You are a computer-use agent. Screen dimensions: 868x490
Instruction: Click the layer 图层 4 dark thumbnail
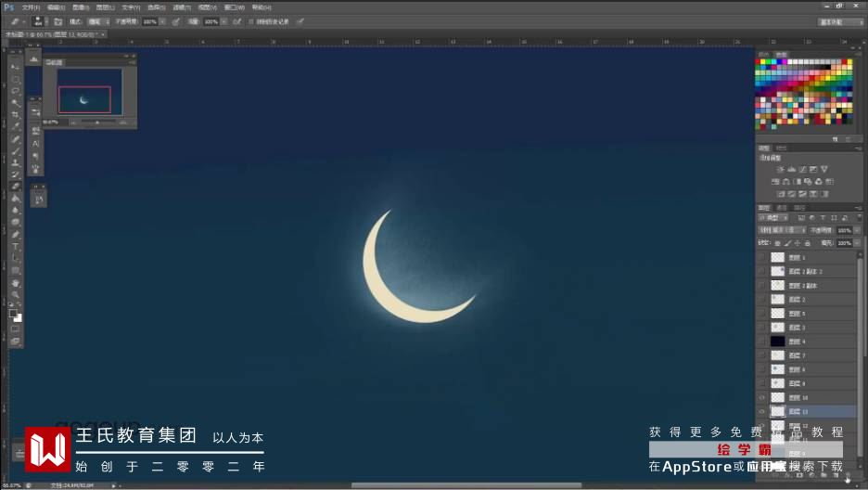pyautogui.click(x=778, y=342)
